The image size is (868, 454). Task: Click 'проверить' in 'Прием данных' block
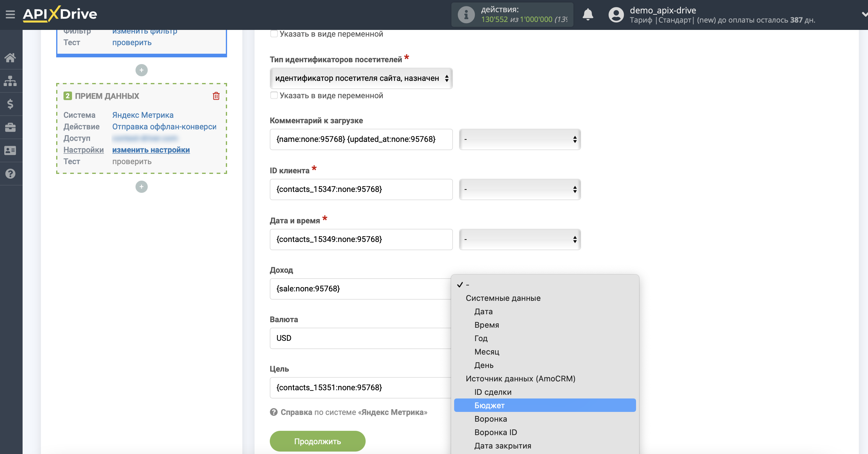tap(132, 161)
